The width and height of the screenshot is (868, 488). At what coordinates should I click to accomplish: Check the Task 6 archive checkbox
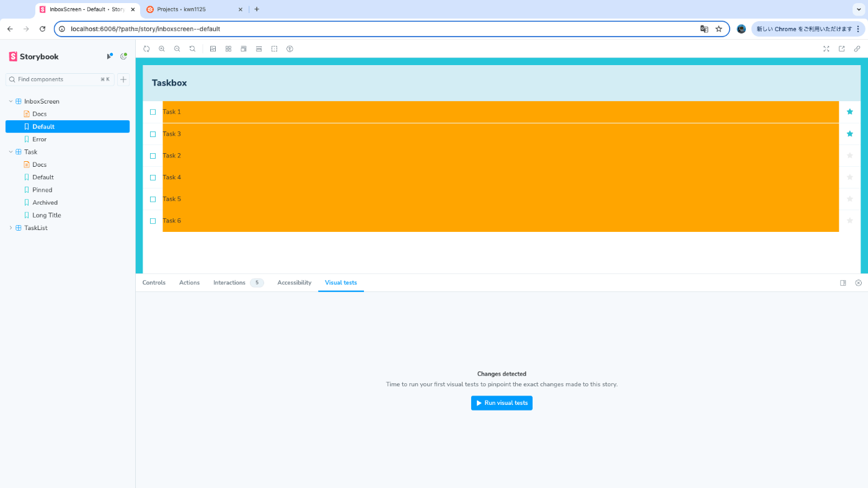(x=153, y=221)
